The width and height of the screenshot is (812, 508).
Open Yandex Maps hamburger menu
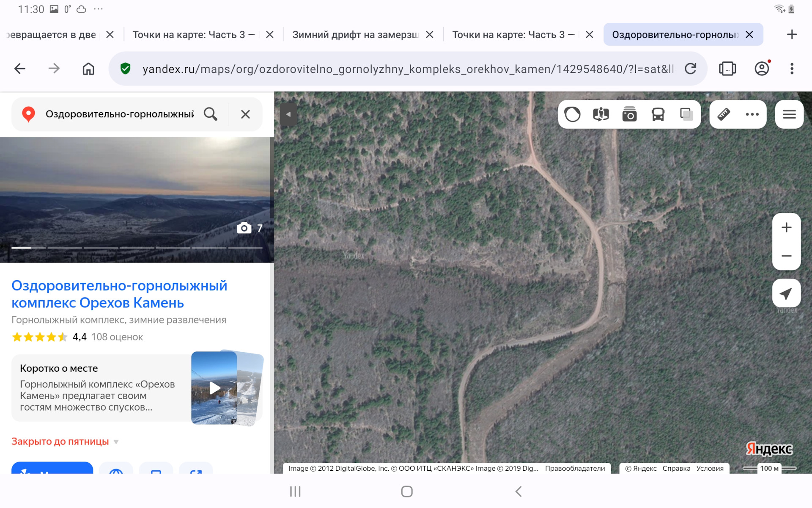coord(789,114)
